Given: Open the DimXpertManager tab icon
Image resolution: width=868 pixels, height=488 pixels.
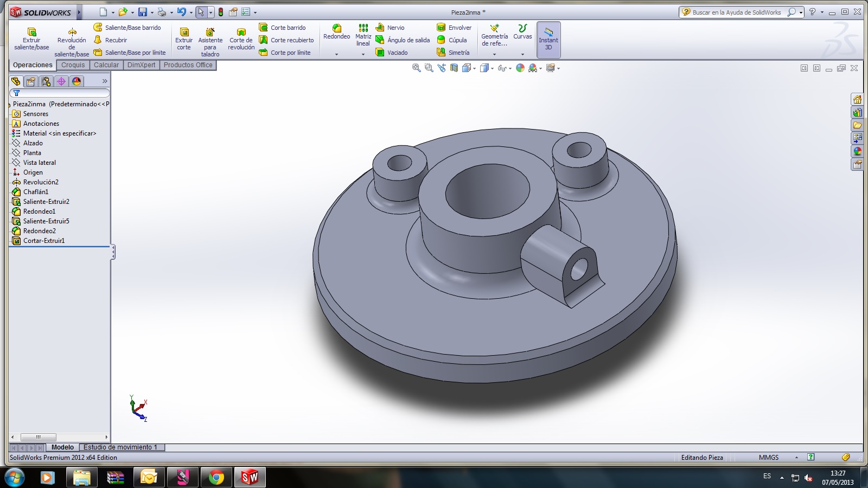Looking at the screenshot, I should coord(61,81).
